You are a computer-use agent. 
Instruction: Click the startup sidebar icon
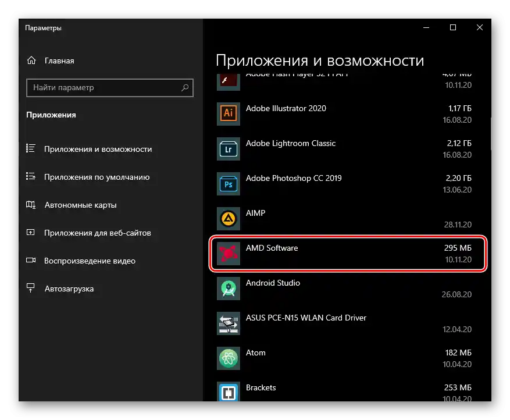tap(31, 289)
